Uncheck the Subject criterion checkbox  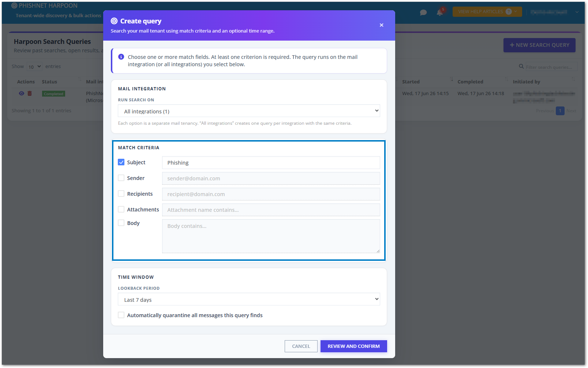[121, 162]
